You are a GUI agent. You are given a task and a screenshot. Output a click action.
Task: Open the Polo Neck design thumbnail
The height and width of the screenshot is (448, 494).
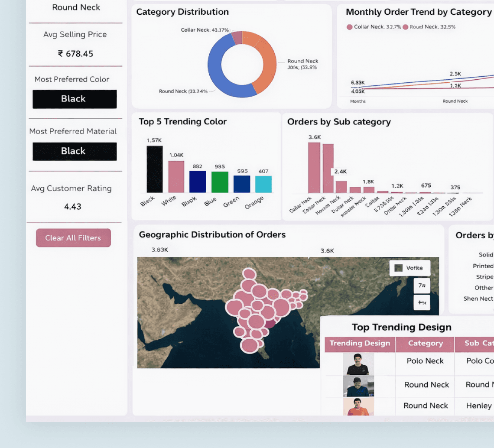pyautogui.click(x=358, y=364)
